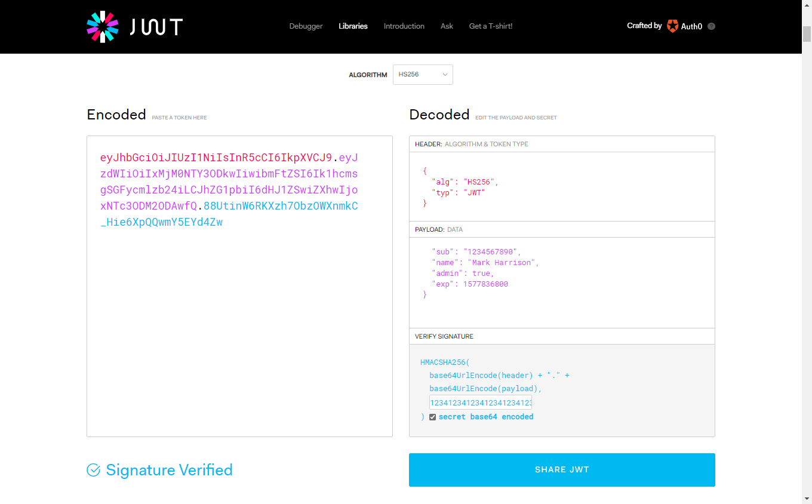The height and width of the screenshot is (504, 812).
Task: Click the Get a T-shirt! link
Action: click(490, 26)
